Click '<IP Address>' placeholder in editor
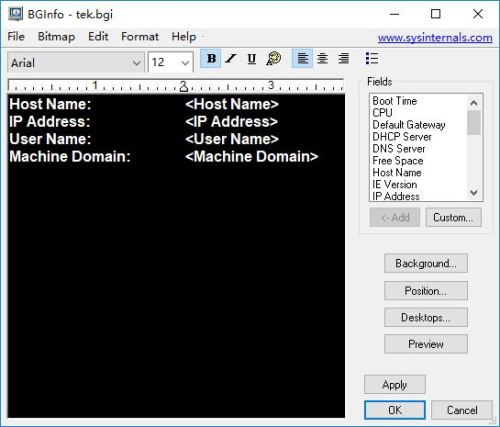This screenshot has width=500, height=427. click(232, 121)
